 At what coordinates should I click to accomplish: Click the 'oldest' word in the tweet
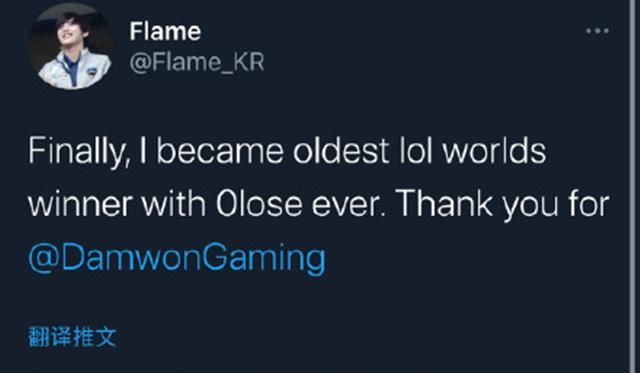tap(340, 151)
